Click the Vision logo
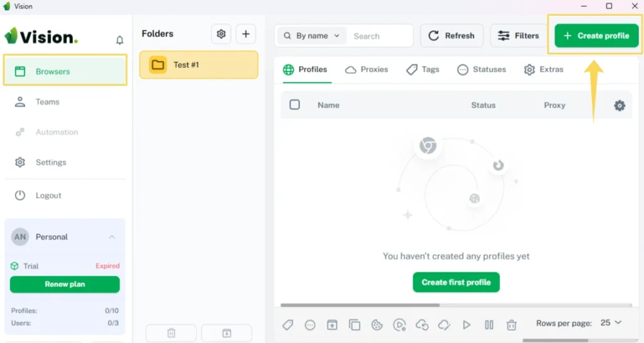Viewport: 644px width, 343px height. tap(41, 37)
